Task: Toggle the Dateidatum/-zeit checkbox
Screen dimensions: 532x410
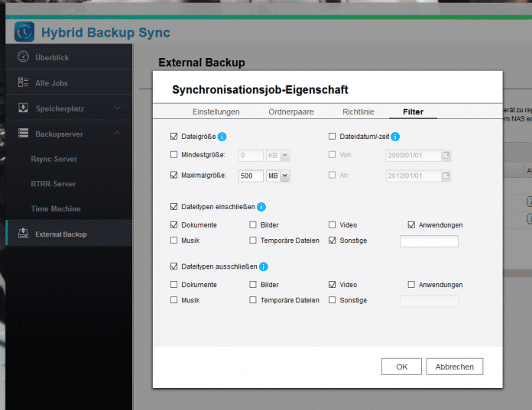Action: click(332, 137)
